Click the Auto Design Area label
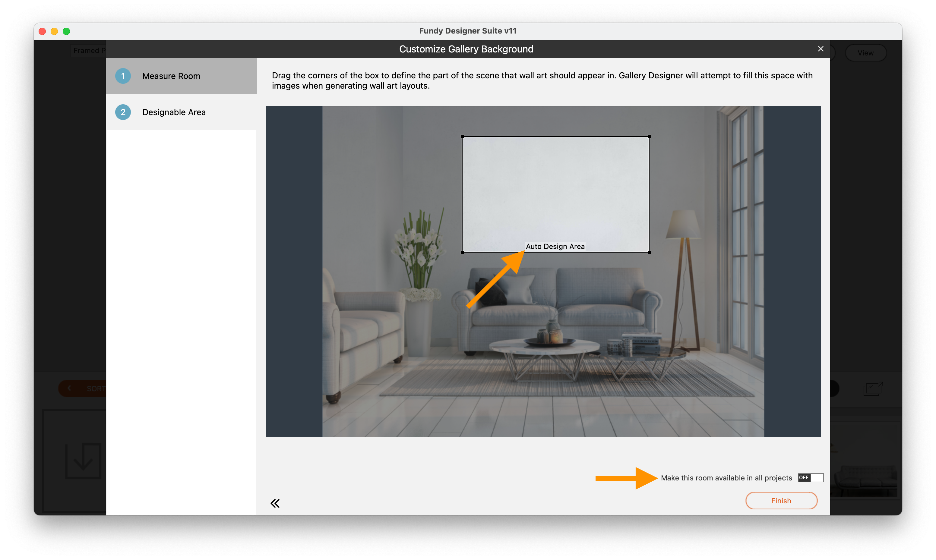 point(555,247)
